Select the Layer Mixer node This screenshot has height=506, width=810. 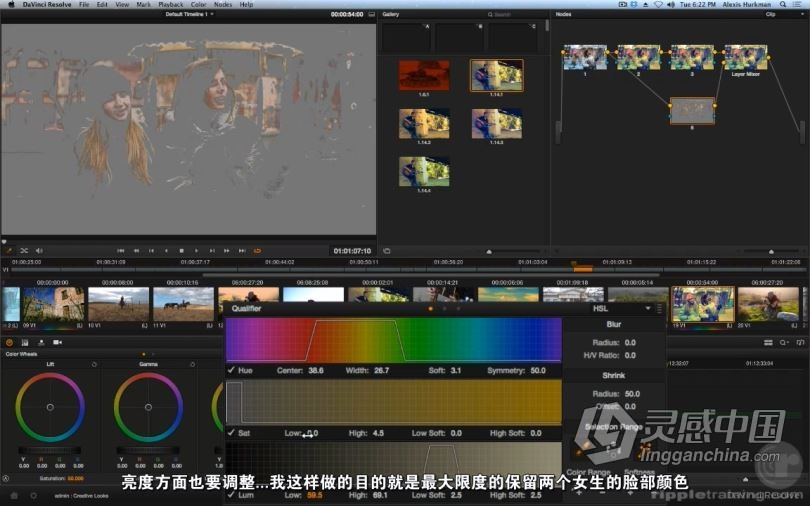click(745, 57)
